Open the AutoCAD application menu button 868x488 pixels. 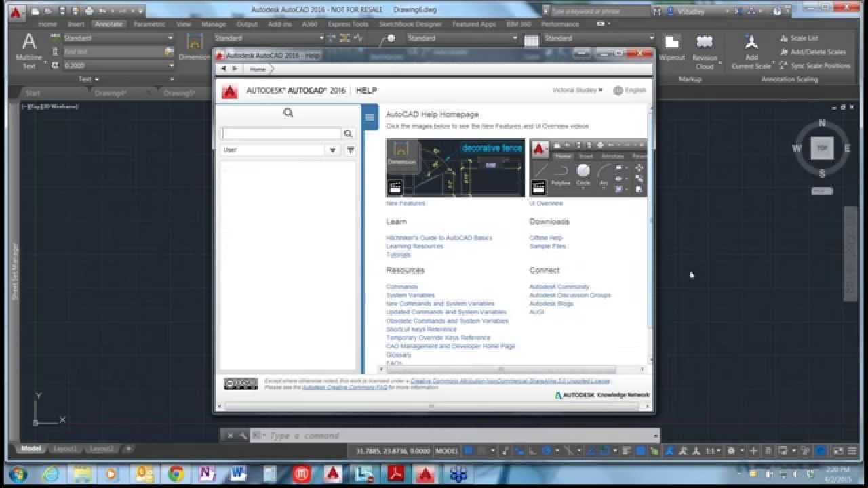coord(15,12)
